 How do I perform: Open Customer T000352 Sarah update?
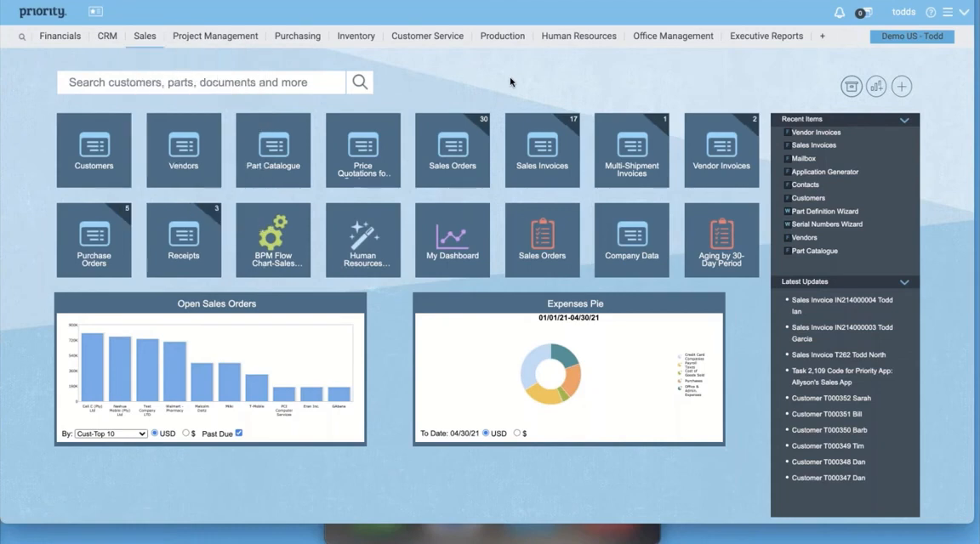point(830,398)
